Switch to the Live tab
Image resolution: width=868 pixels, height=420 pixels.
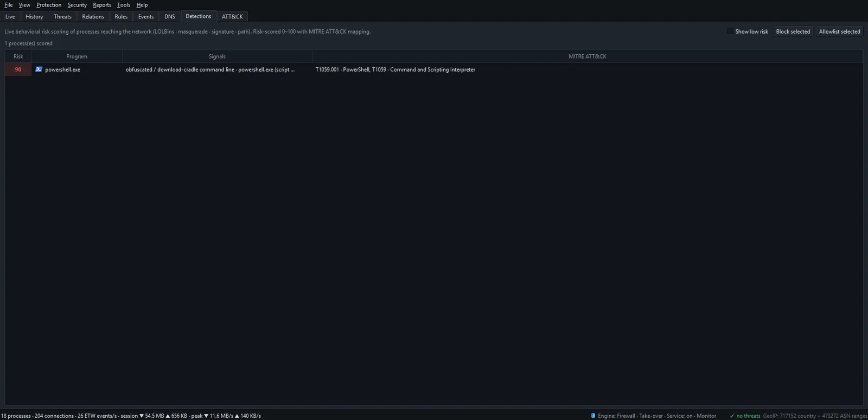(10, 17)
